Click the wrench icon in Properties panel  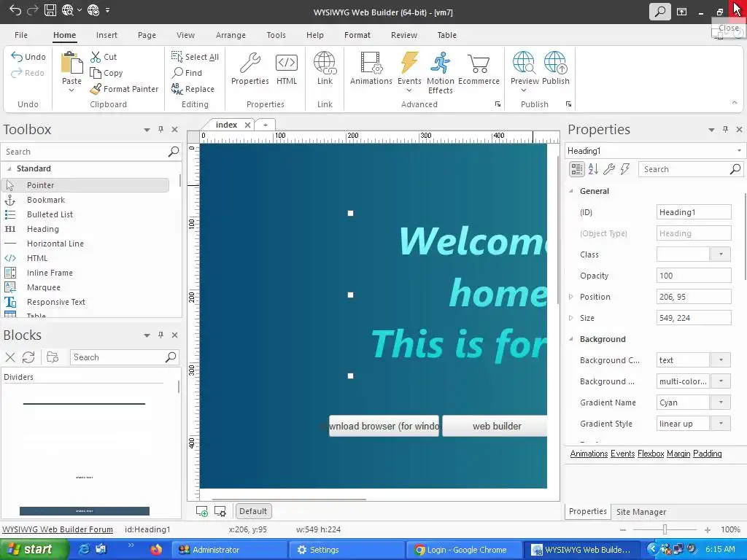[609, 168]
